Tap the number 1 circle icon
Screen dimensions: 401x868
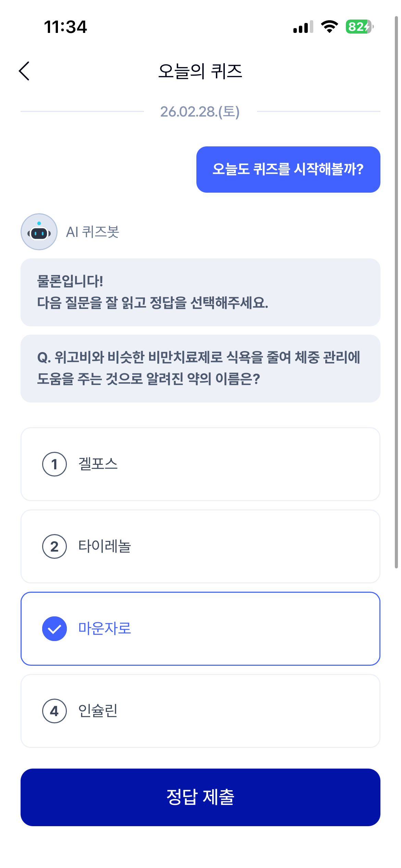pyautogui.click(x=54, y=464)
